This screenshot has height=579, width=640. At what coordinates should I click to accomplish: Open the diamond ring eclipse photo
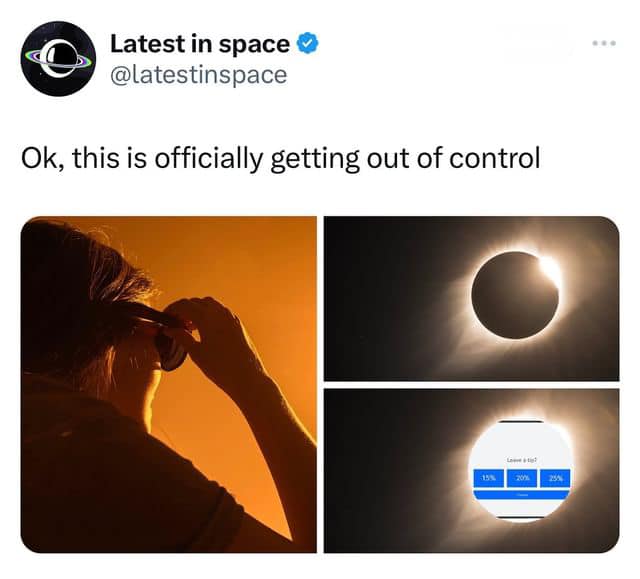(471, 299)
